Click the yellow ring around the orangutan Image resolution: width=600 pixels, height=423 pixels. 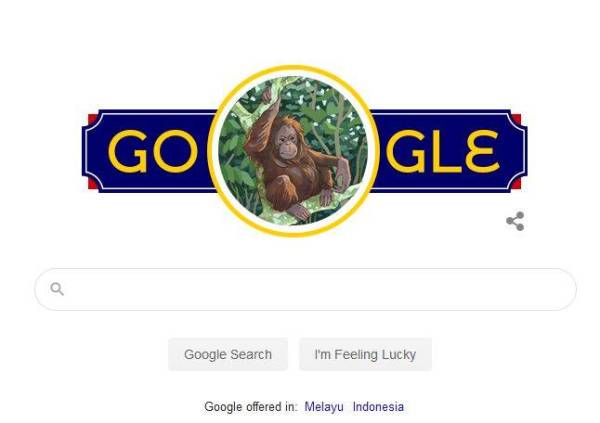293,69
